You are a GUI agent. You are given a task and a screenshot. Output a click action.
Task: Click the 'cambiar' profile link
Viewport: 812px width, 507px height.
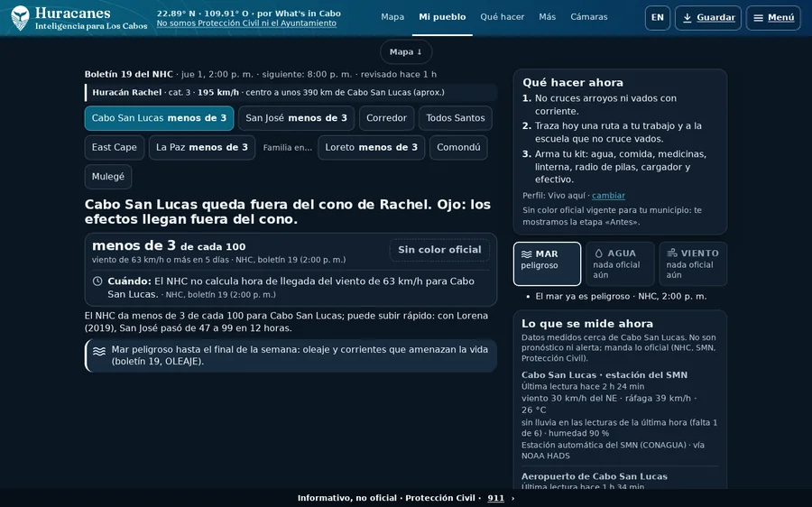pyautogui.click(x=608, y=196)
